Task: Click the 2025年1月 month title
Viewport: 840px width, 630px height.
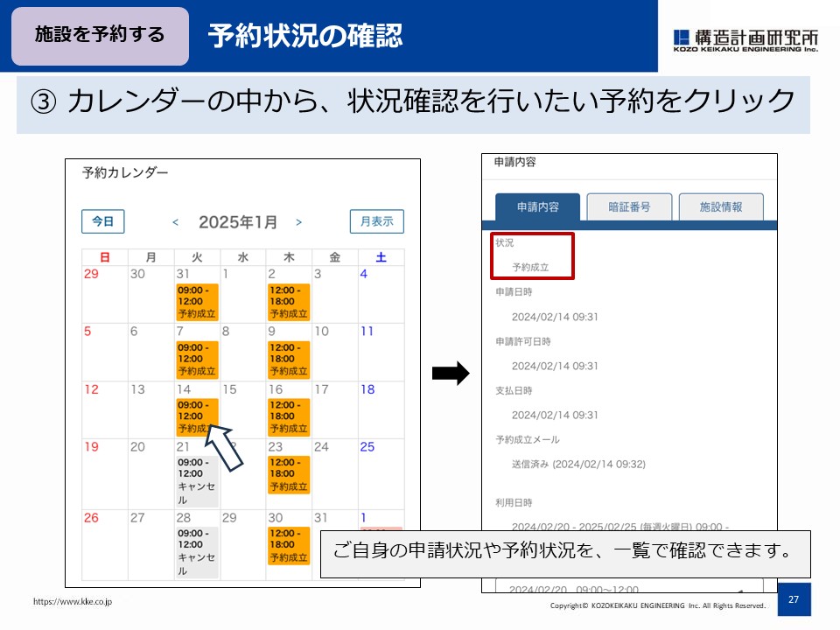Action: [238, 222]
